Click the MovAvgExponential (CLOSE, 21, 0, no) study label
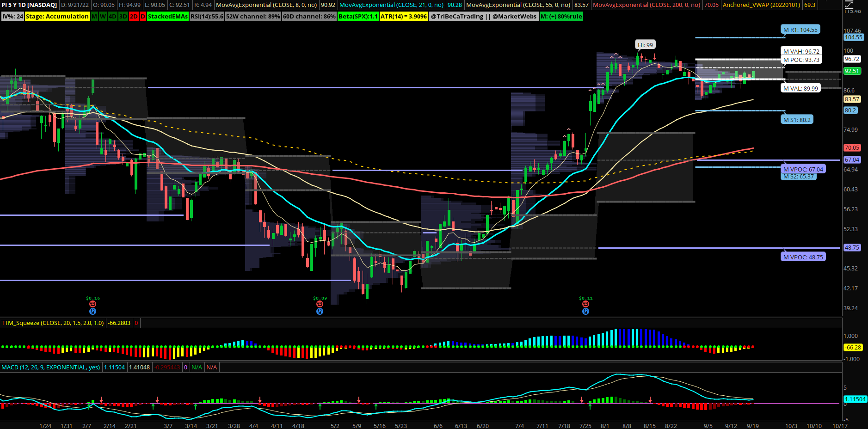The width and height of the screenshot is (868, 429). [391, 5]
